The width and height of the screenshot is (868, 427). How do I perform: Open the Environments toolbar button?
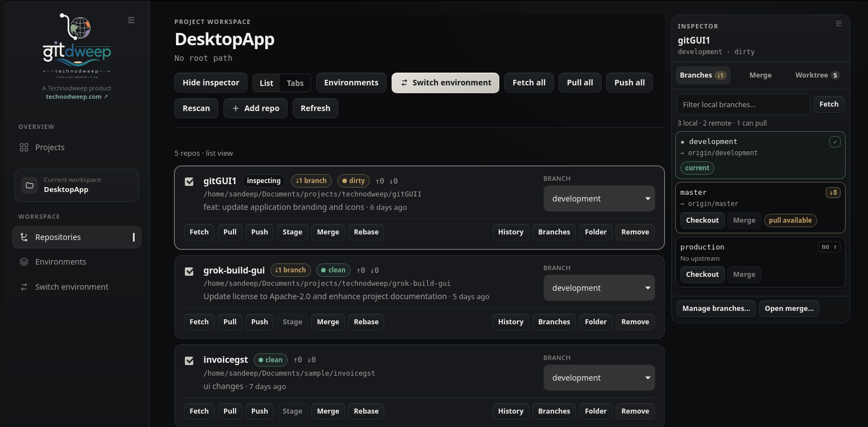[x=351, y=83]
